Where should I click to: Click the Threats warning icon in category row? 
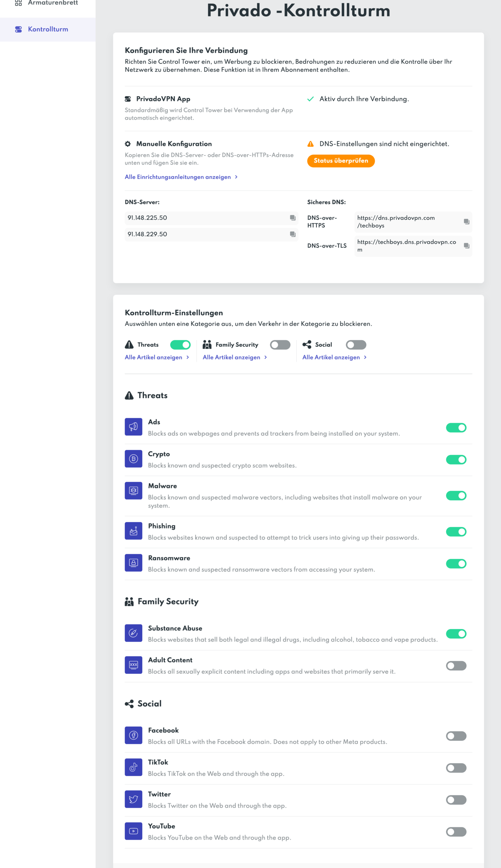click(129, 344)
